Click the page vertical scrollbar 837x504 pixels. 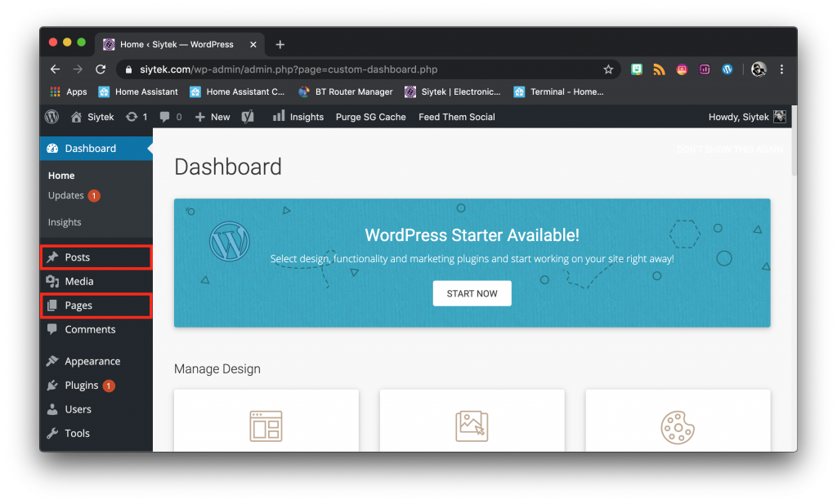[x=794, y=140]
